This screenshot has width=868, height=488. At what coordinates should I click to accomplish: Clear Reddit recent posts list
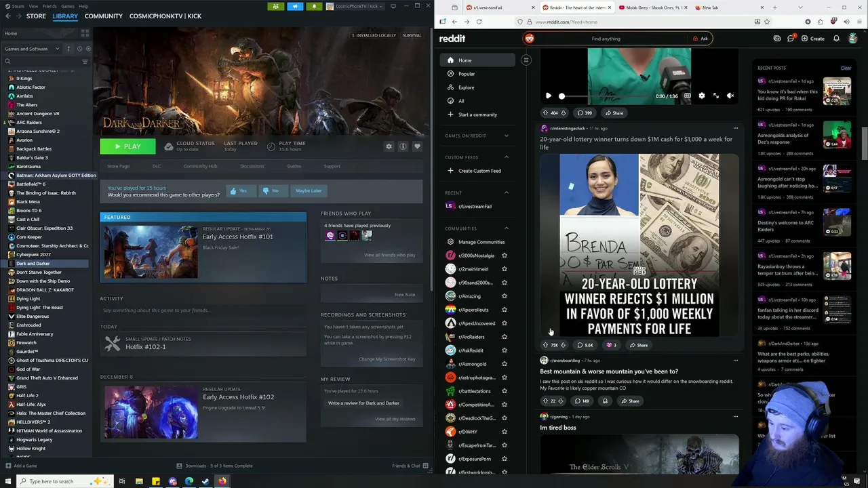click(x=846, y=68)
